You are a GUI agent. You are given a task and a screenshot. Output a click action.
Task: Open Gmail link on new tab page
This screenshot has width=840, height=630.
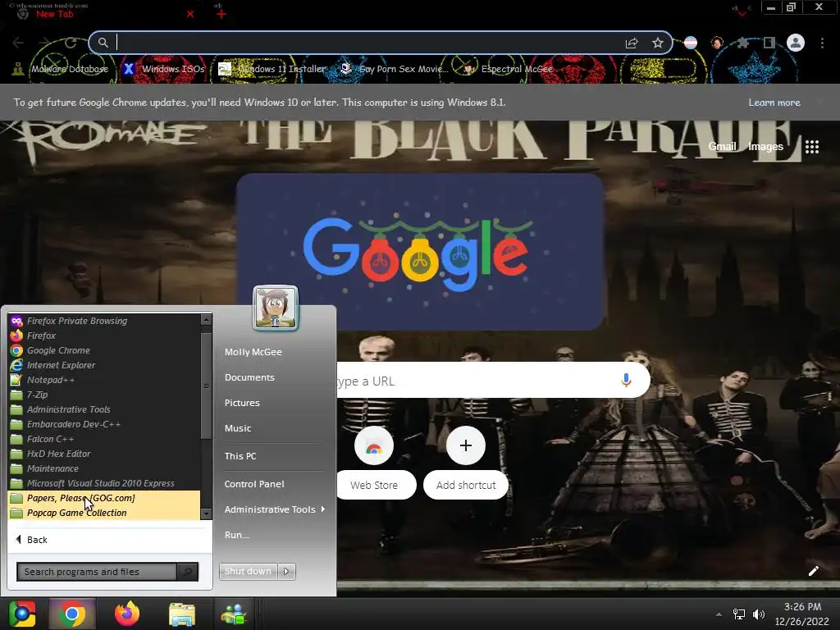tap(722, 146)
